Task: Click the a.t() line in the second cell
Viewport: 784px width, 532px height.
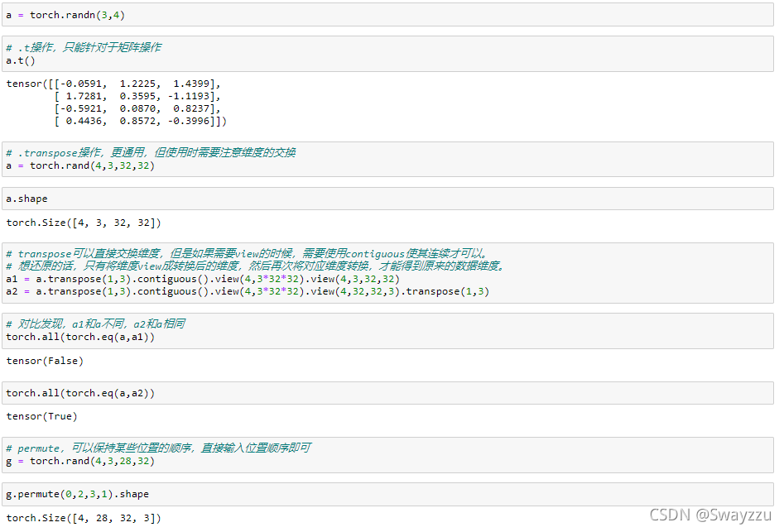Action: [21, 60]
